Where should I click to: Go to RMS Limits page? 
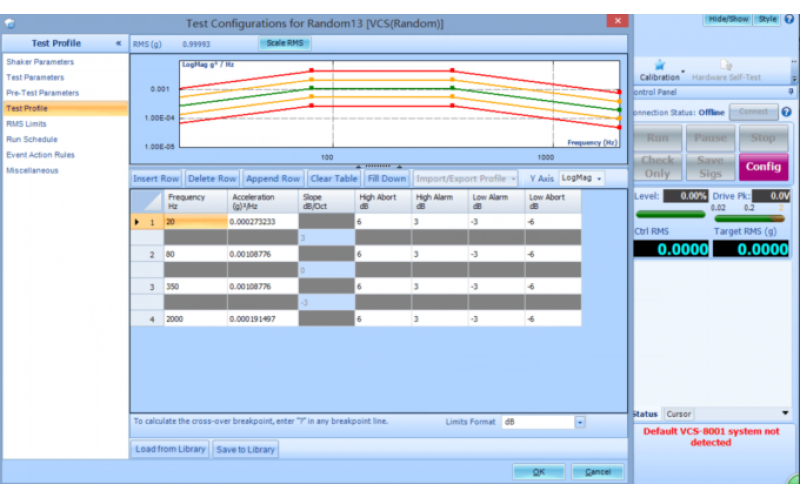pyautogui.click(x=26, y=124)
